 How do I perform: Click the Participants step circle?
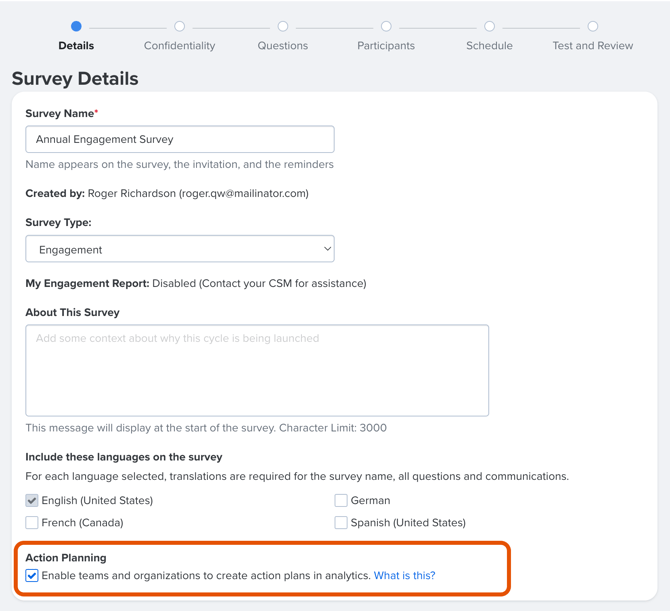[386, 26]
